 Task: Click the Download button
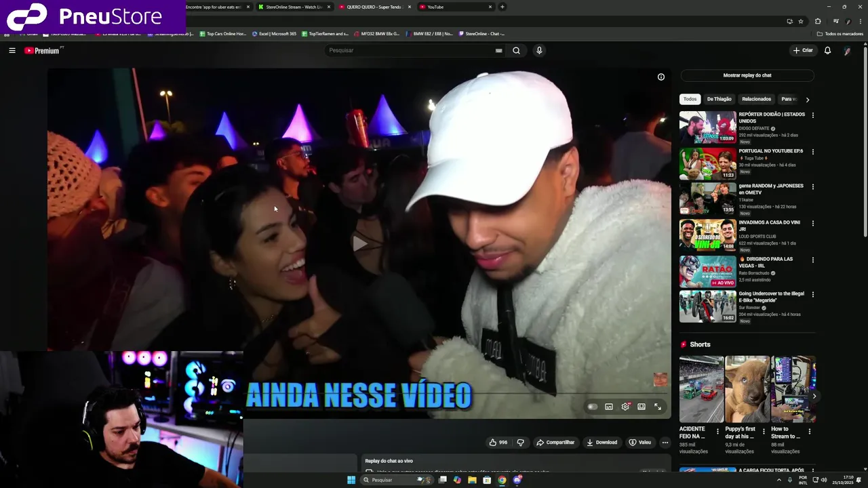pyautogui.click(x=602, y=442)
